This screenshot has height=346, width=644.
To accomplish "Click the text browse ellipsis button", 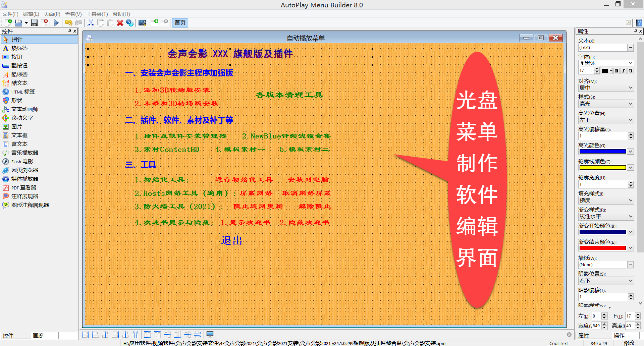I will 631,48.
